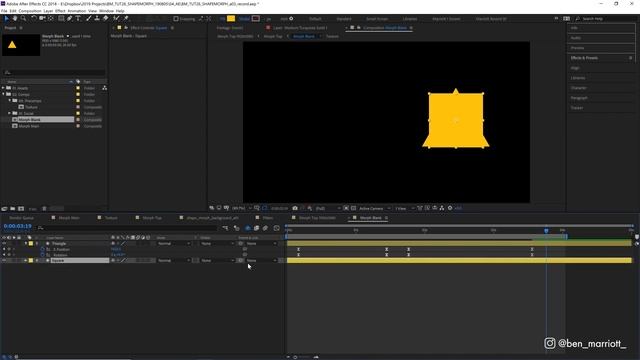Switch to the Morph Top timeline tab

point(152,218)
